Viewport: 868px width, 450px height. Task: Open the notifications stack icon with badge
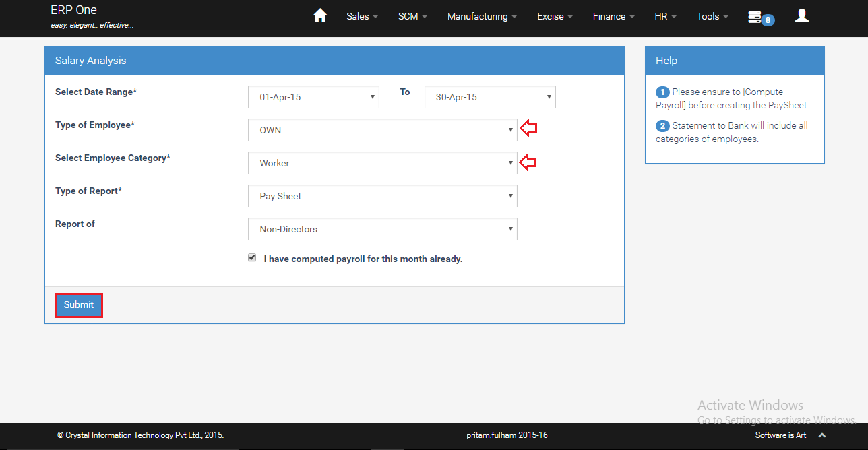756,17
